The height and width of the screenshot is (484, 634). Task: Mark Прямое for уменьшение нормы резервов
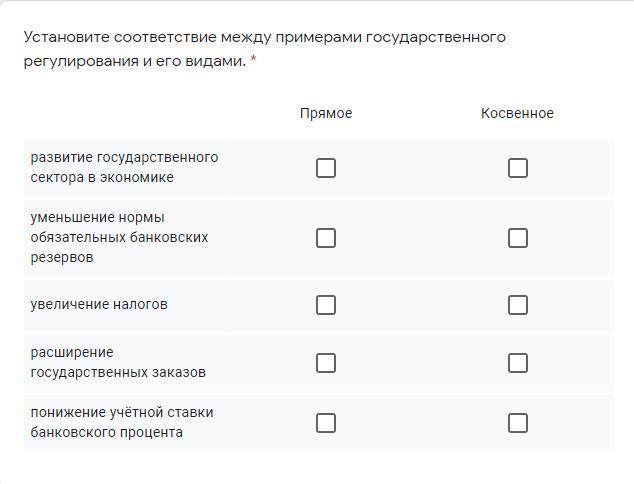tap(326, 238)
